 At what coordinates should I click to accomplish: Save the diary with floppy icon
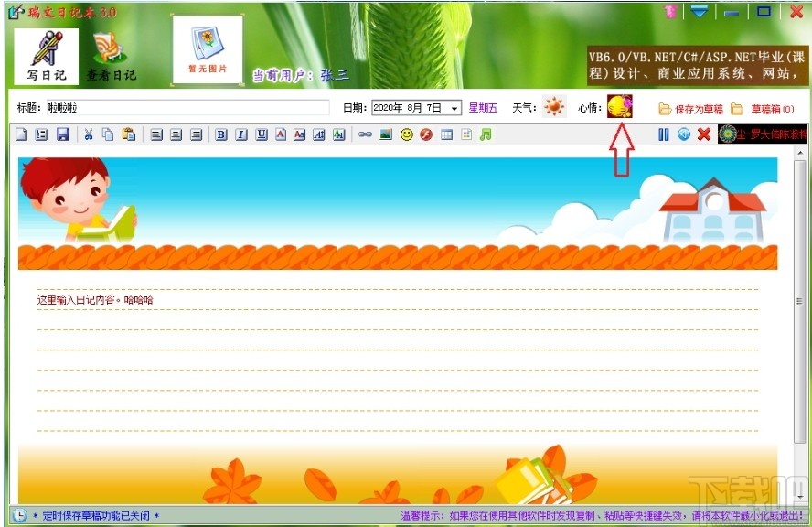[63, 134]
